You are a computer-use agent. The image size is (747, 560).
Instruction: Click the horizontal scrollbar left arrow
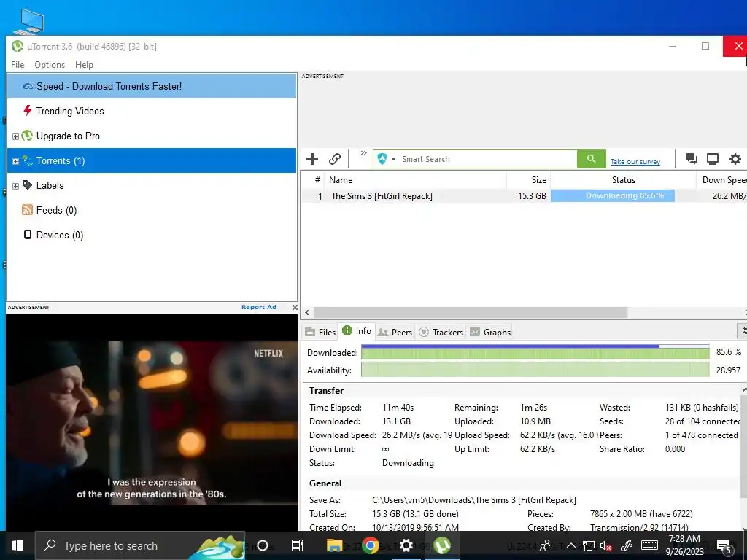point(307,312)
